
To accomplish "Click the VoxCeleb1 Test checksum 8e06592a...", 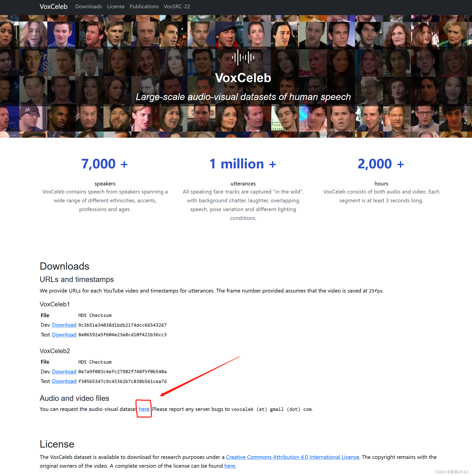I will point(122,335).
